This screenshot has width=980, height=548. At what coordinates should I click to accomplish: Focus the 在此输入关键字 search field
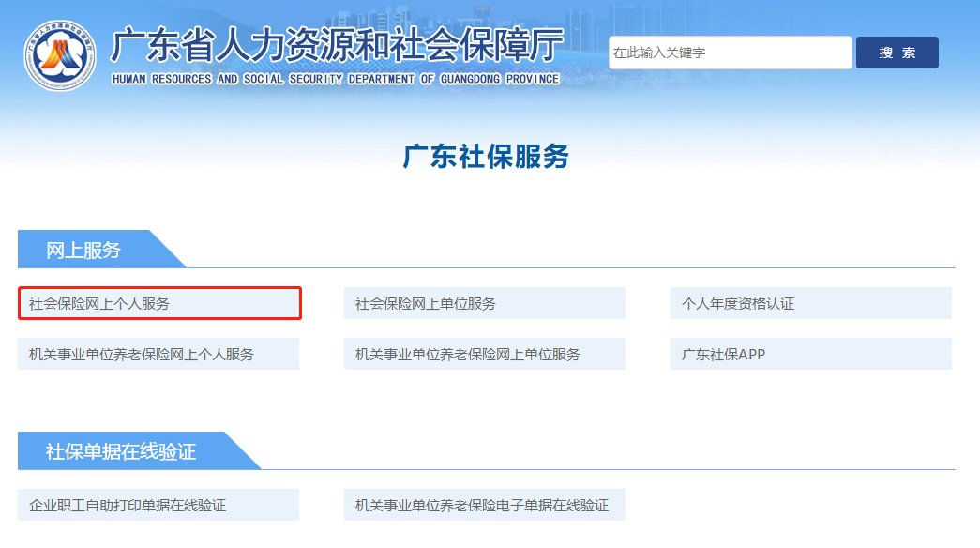(730, 53)
